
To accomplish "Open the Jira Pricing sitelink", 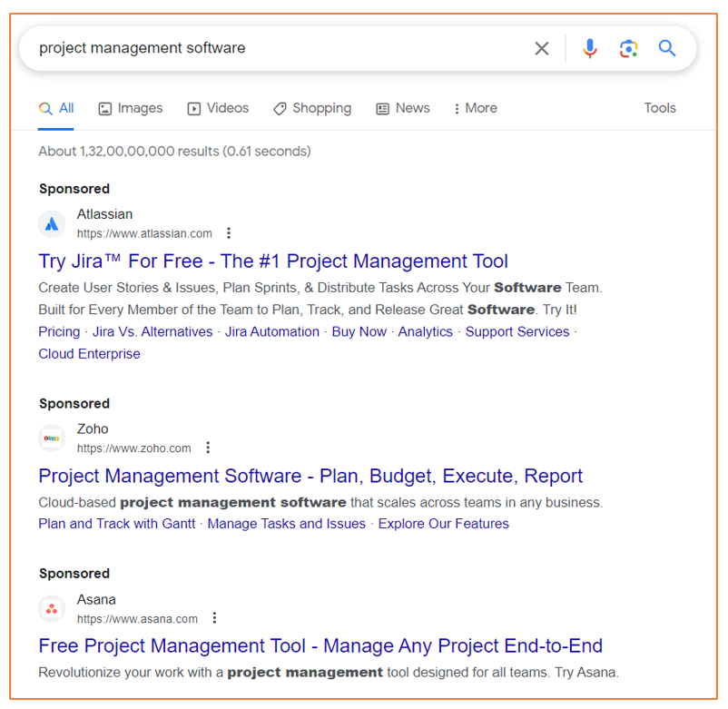I will click(x=59, y=331).
